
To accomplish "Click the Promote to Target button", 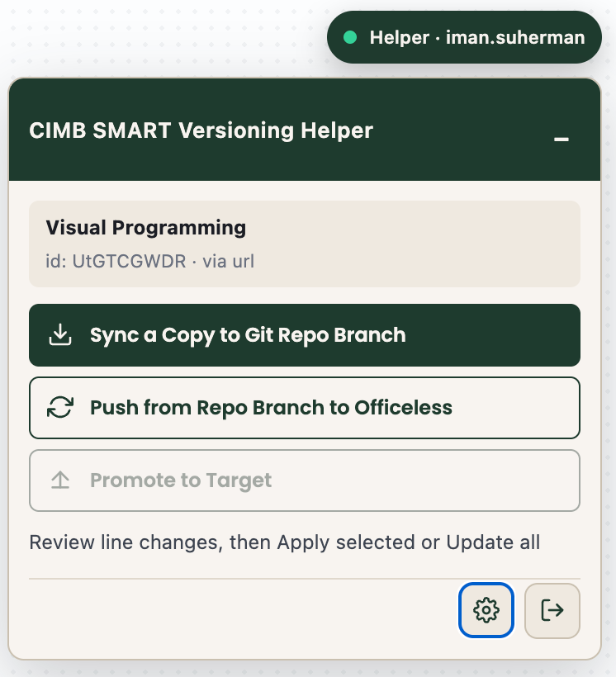I will (x=305, y=481).
